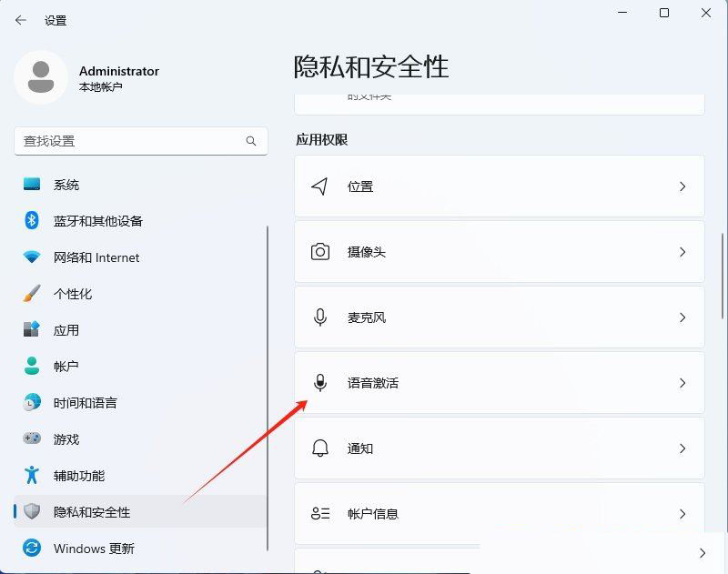Open 个性化 from the navigation list
This screenshot has height=574, width=728.
coord(75,294)
